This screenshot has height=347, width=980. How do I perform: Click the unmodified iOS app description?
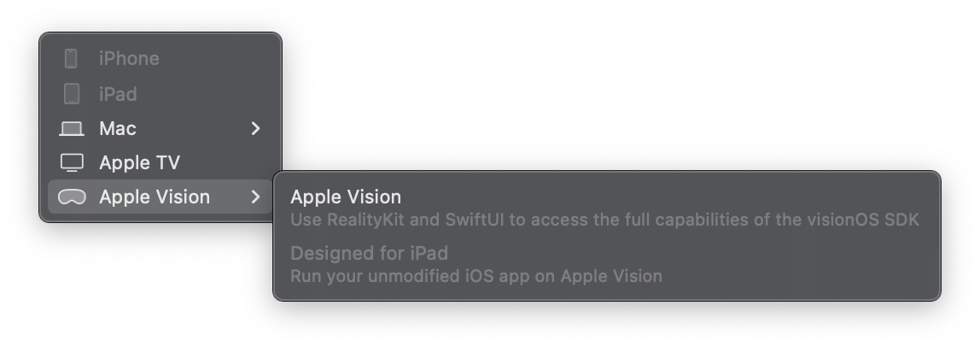pyautogui.click(x=476, y=276)
